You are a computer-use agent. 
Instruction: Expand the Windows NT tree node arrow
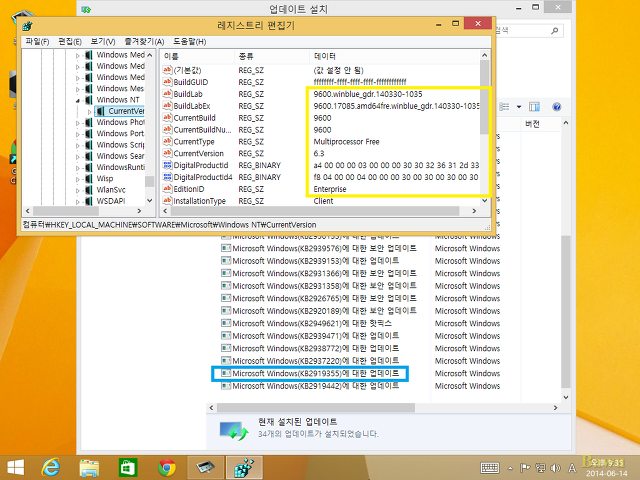pos(78,100)
